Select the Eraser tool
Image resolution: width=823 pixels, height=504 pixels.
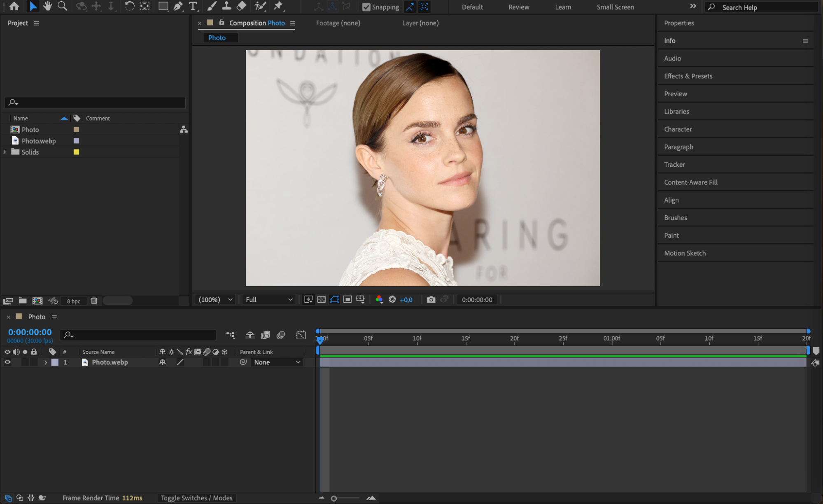tap(242, 6)
